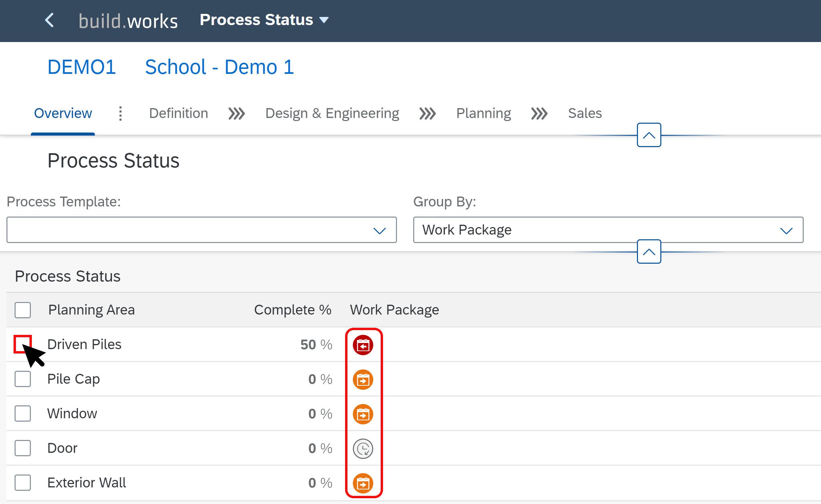821x504 pixels.
Task: Click the chevrons arrow after Design & Engineering
Action: (x=427, y=114)
